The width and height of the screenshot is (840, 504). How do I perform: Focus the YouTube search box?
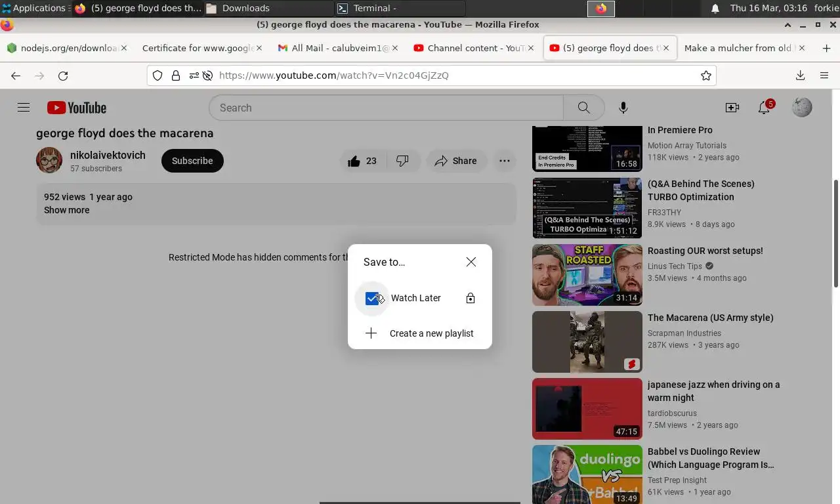pos(386,108)
